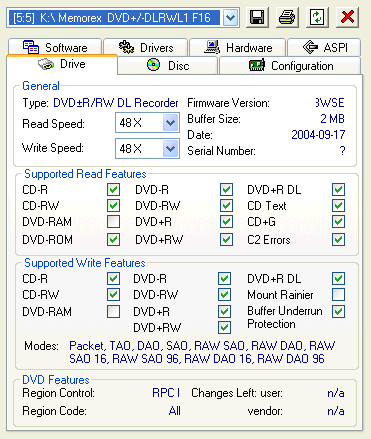Toggle the CD-R read feature checkbox
Screen dimensions: 371x439
pyautogui.click(x=113, y=189)
